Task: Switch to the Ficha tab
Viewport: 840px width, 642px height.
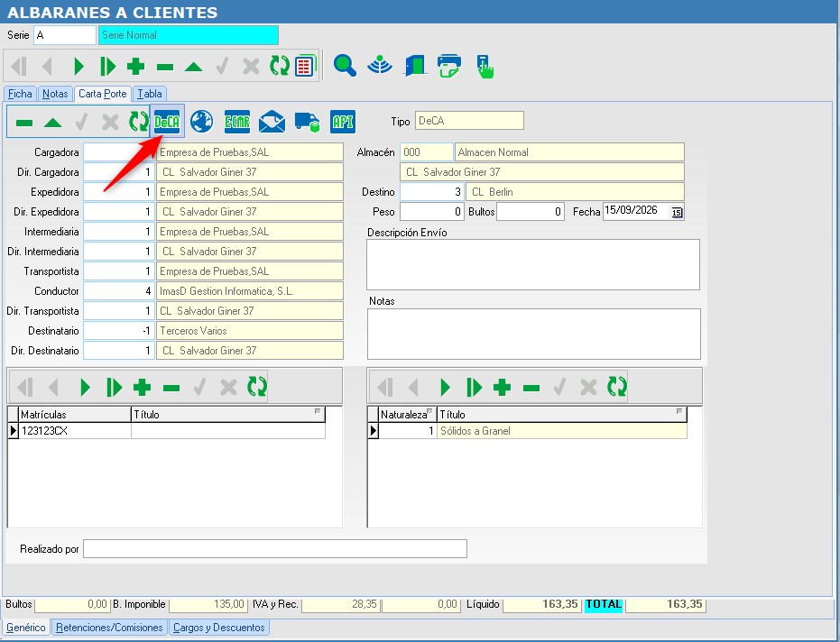Action: coord(20,94)
